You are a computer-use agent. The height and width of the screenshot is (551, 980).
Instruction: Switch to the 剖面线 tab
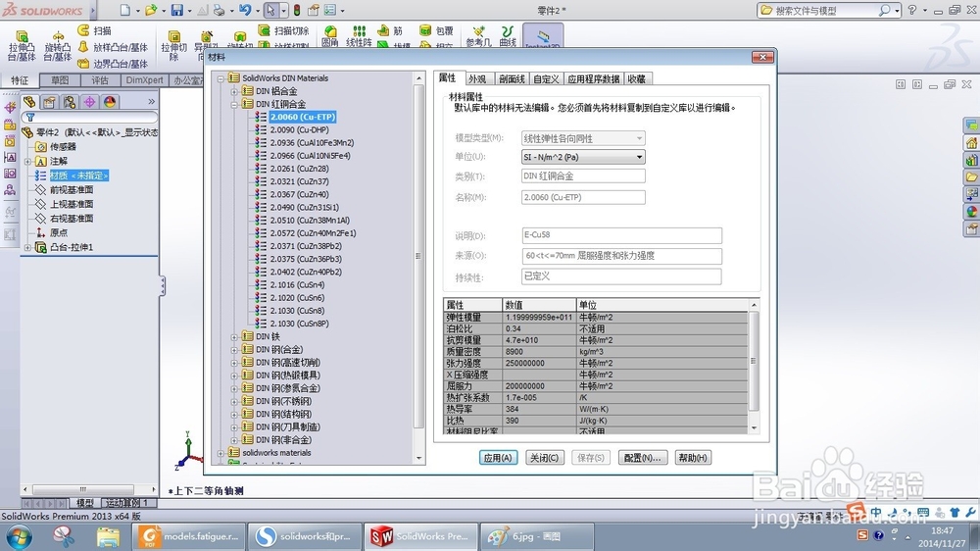tap(512, 78)
